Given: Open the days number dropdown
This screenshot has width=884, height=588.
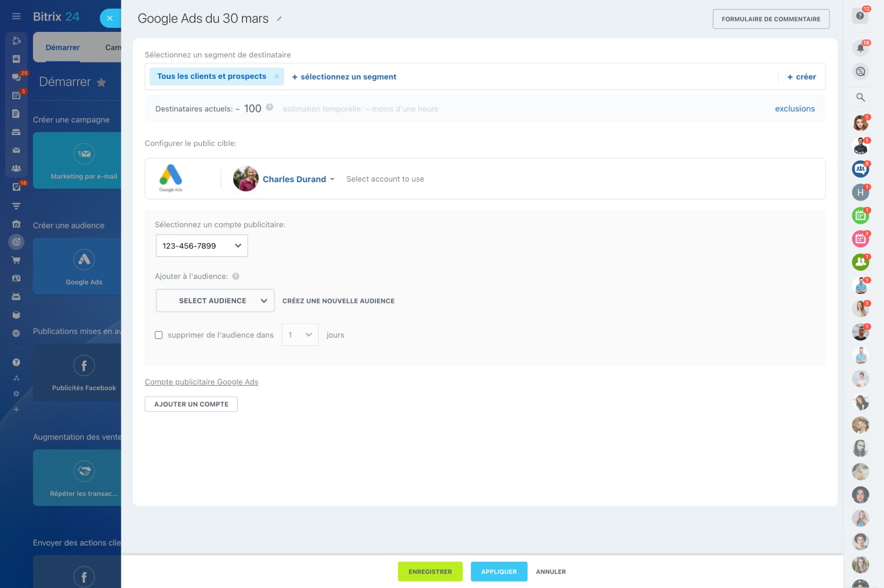Looking at the screenshot, I should click(300, 335).
